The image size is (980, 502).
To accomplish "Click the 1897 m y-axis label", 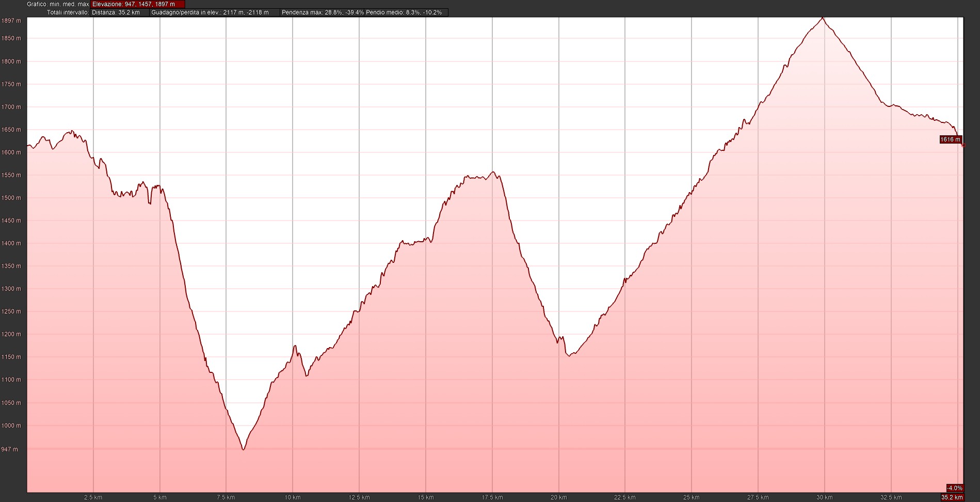I will pyautogui.click(x=11, y=21).
